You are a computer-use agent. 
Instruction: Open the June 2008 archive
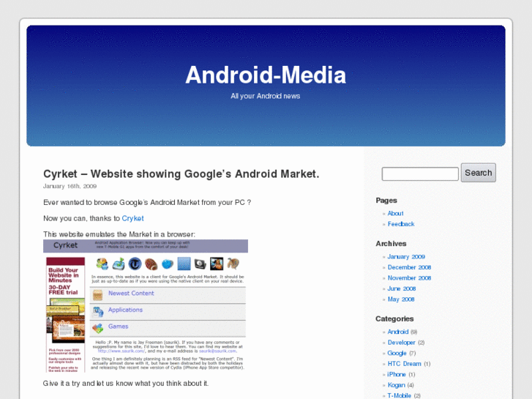[x=402, y=288]
